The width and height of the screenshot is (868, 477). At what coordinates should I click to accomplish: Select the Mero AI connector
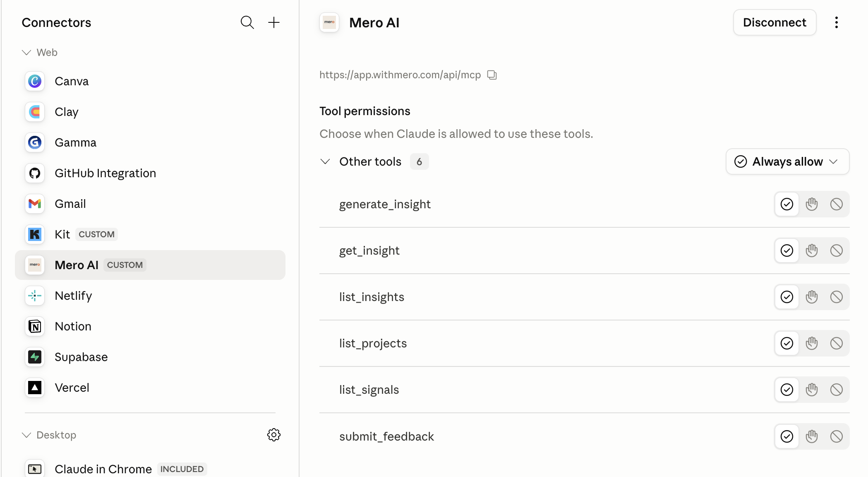(150, 265)
